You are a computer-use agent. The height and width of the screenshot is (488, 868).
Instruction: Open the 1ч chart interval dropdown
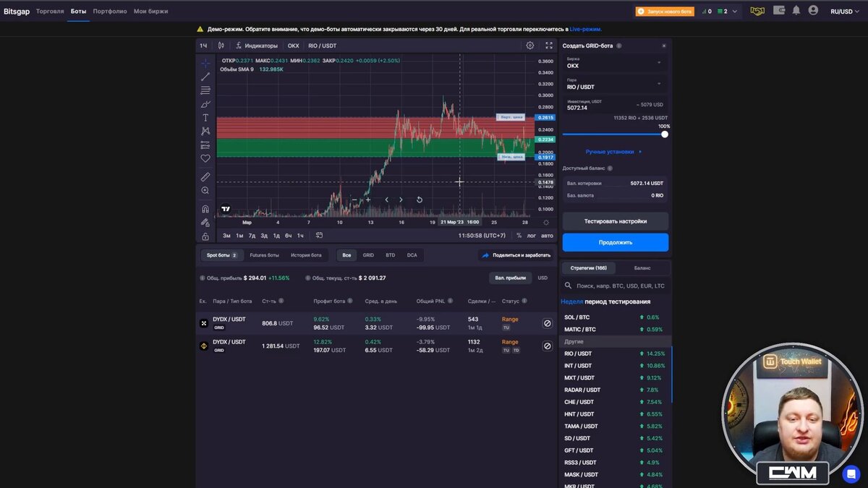click(x=203, y=46)
